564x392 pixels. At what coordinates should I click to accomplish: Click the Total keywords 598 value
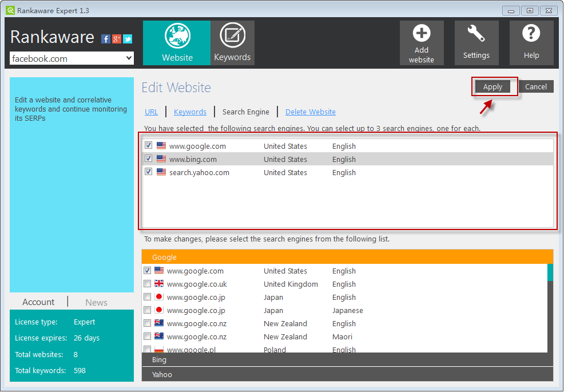click(x=80, y=370)
